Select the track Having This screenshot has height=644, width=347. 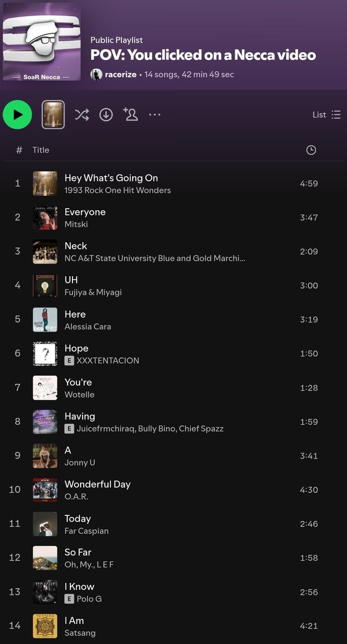pos(79,416)
